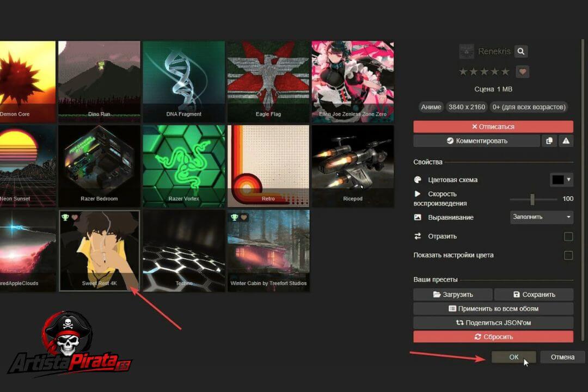Select the Razer Vortex wallpaper
This screenshot has width=588, height=392.
click(x=184, y=166)
